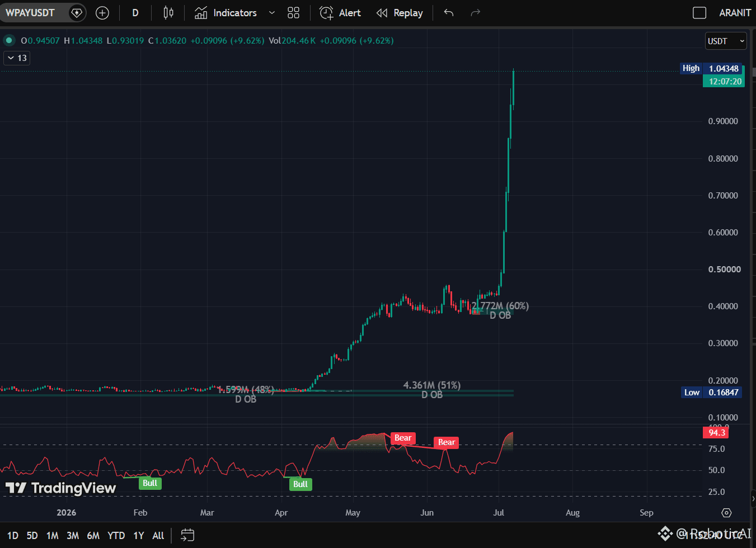Viewport: 756px width, 548px height.
Task: Click the 94.3 RSI value label
Action: tap(716, 432)
